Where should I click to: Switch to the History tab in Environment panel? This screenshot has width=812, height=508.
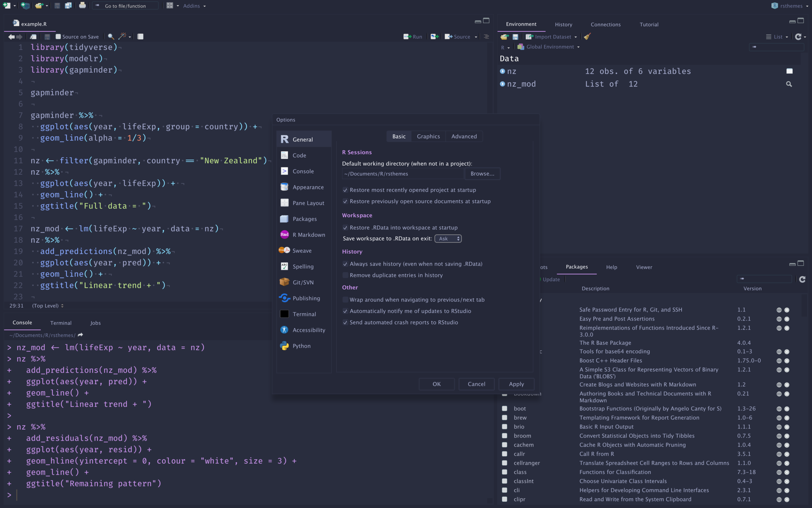point(563,24)
